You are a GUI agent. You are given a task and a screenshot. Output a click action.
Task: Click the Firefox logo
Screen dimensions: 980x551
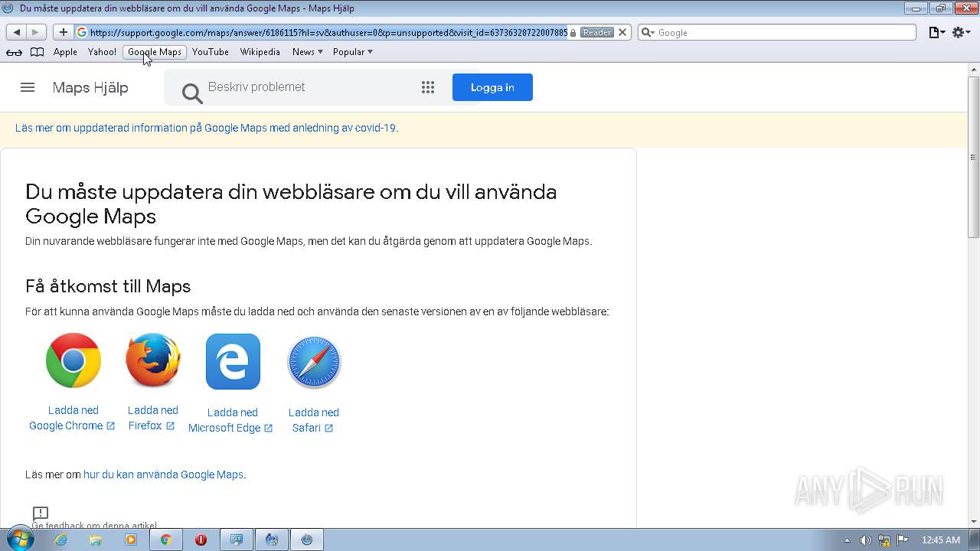pos(153,360)
